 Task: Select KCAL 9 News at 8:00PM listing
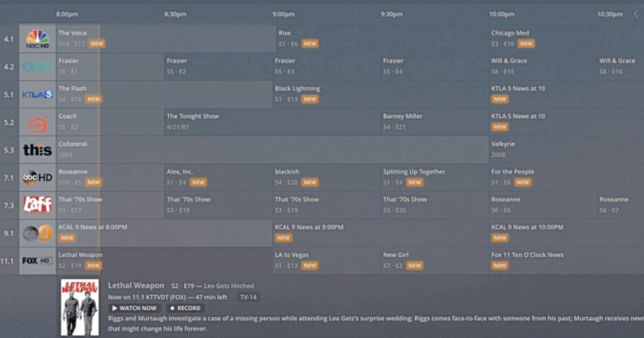(x=164, y=233)
